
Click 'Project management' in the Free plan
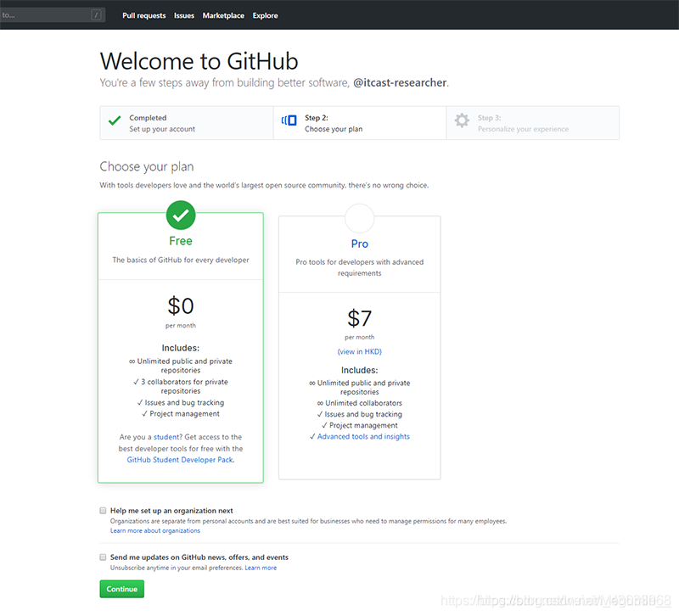181,414
